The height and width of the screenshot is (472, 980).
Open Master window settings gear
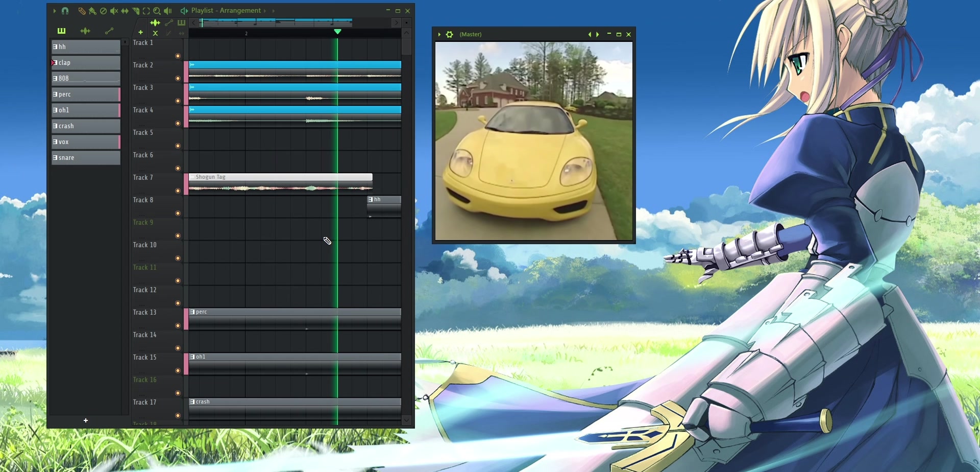pos(449,34)
